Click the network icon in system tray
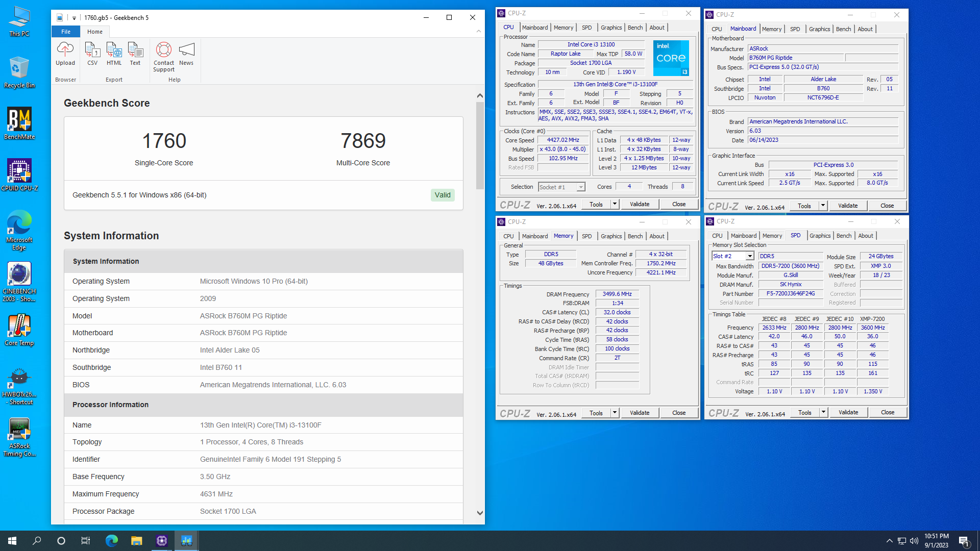Image resolution: width=980 pixels, height=551 pixels. point(902,541)
